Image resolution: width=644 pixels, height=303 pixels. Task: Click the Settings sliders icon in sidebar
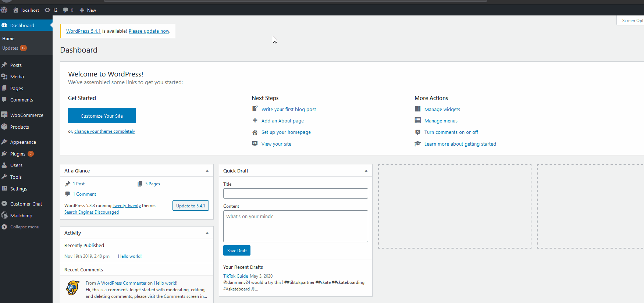(4, 188)
